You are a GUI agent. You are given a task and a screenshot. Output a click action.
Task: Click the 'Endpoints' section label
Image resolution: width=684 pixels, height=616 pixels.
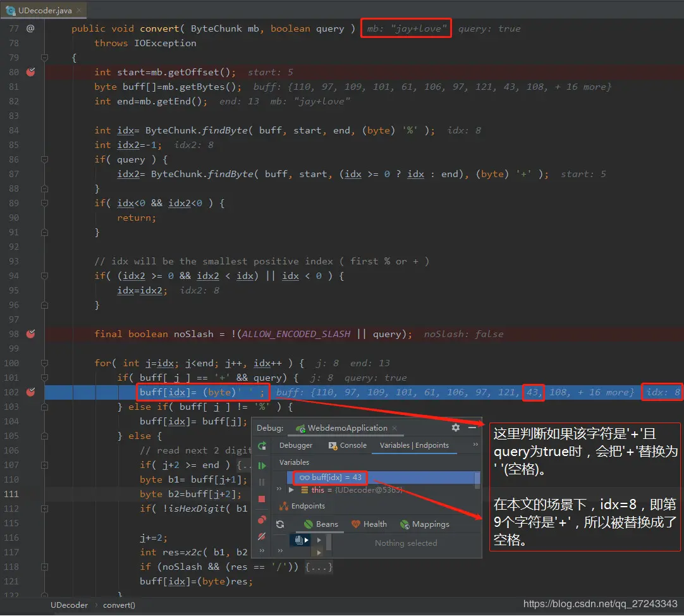[x=308, y=506]
